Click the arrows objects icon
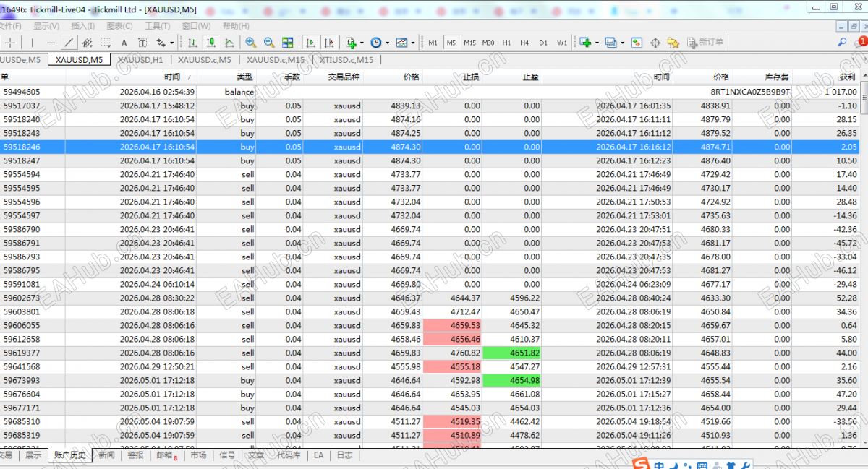The image size is (868, 469). [161, 43]
